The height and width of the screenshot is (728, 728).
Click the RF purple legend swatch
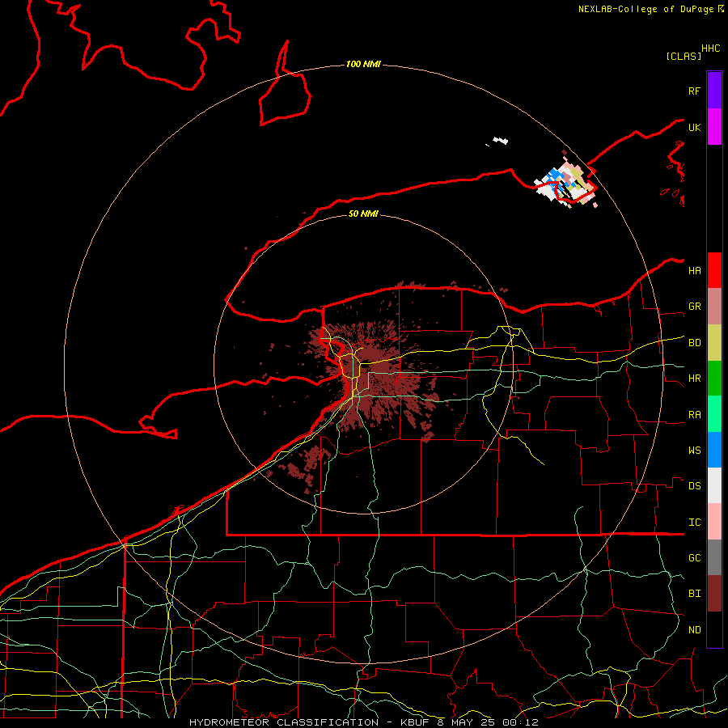coord(714,91)
